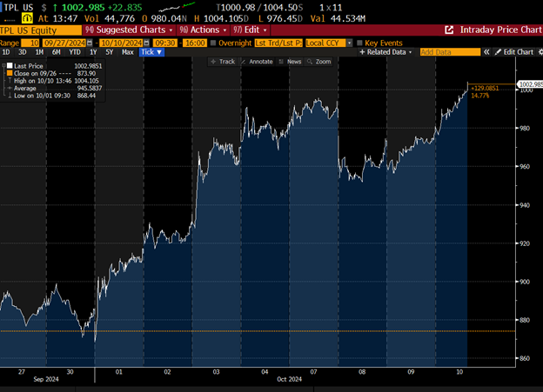Open the Local CCY currency dropdown
Image resolution: width=543 pixels, height=392 pixels.
349,42
